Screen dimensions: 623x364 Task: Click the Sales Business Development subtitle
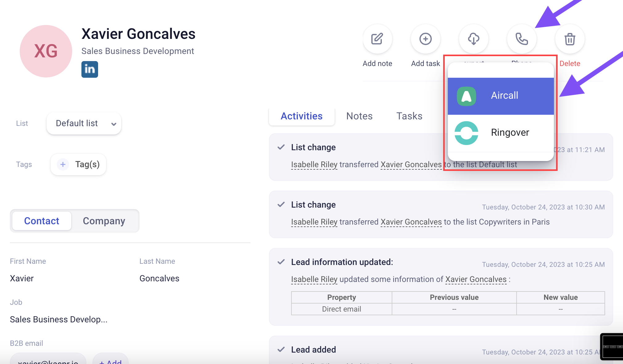(138, 51)
